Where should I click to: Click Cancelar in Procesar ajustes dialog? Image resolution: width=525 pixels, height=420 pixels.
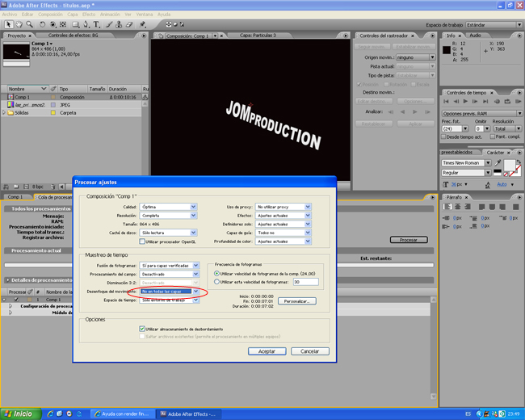tap(309, 351)
